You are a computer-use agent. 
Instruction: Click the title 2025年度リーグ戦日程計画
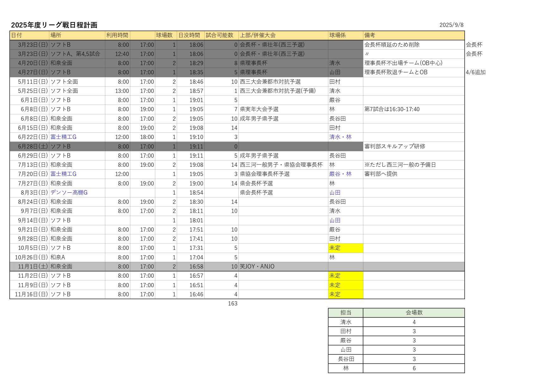click(54, 25)
